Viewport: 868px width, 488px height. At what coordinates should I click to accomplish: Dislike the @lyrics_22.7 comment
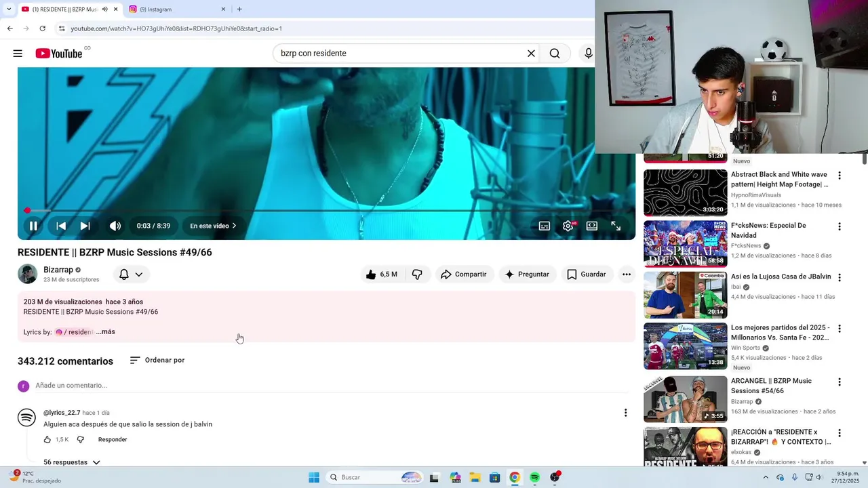pos(80,440)
